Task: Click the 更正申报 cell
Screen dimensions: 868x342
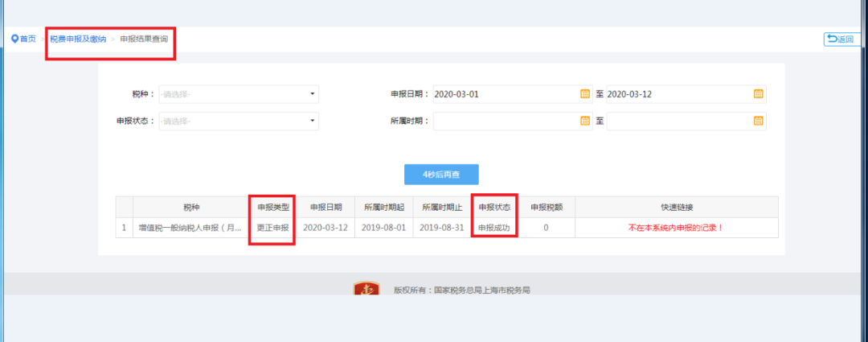Action: 273,228
